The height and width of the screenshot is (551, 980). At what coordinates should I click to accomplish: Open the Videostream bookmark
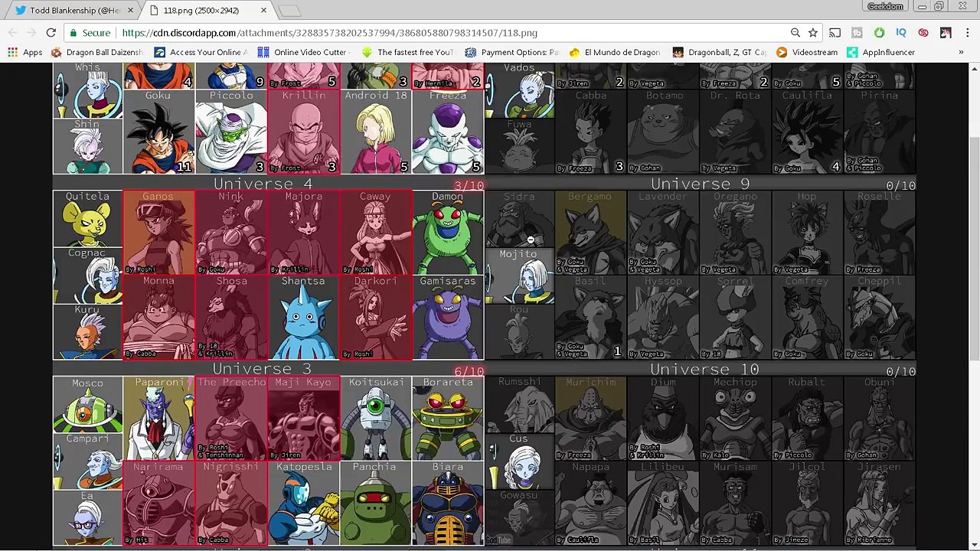(807, 52)
